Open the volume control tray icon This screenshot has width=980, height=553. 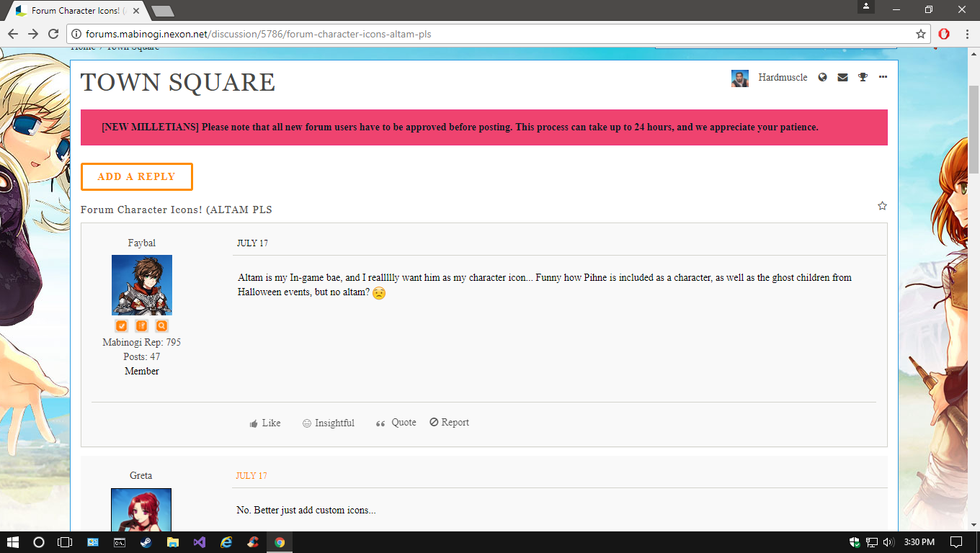coord(888,542)
